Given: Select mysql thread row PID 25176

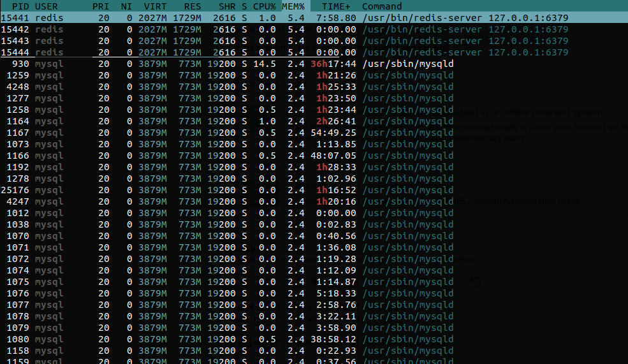Looking at the screenshot, I should click(x=314, y=190).
